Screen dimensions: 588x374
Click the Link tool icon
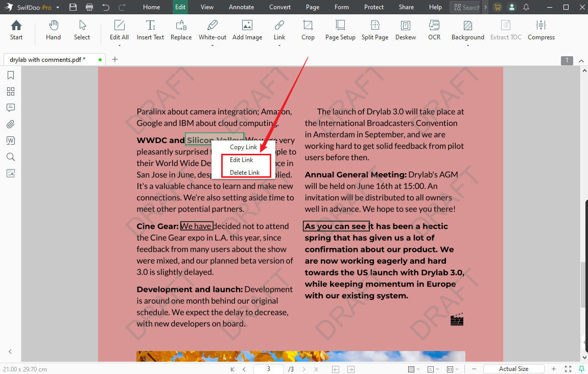(x=279, y=25)
